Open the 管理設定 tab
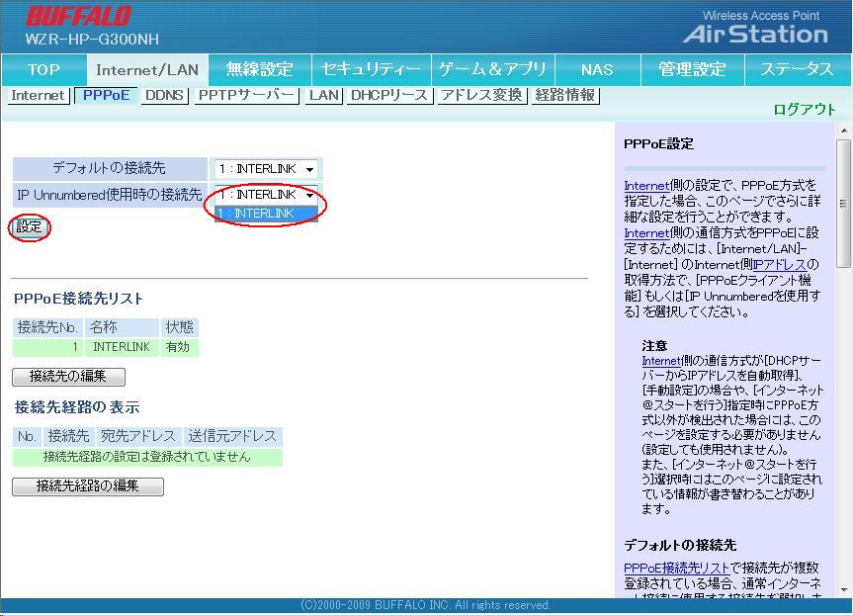The height and width of the screenshot is (616, 853). 692,69
